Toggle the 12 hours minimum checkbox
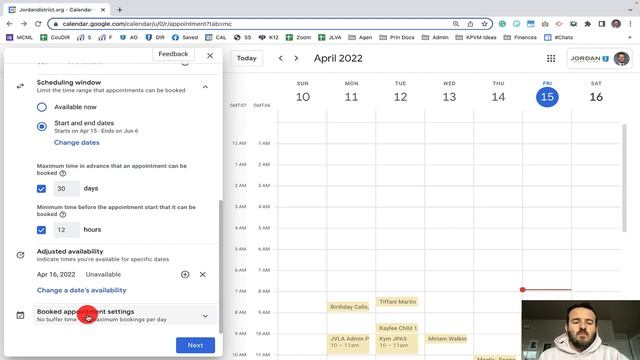Screen dimensions: 640x360 coord(41,230)
